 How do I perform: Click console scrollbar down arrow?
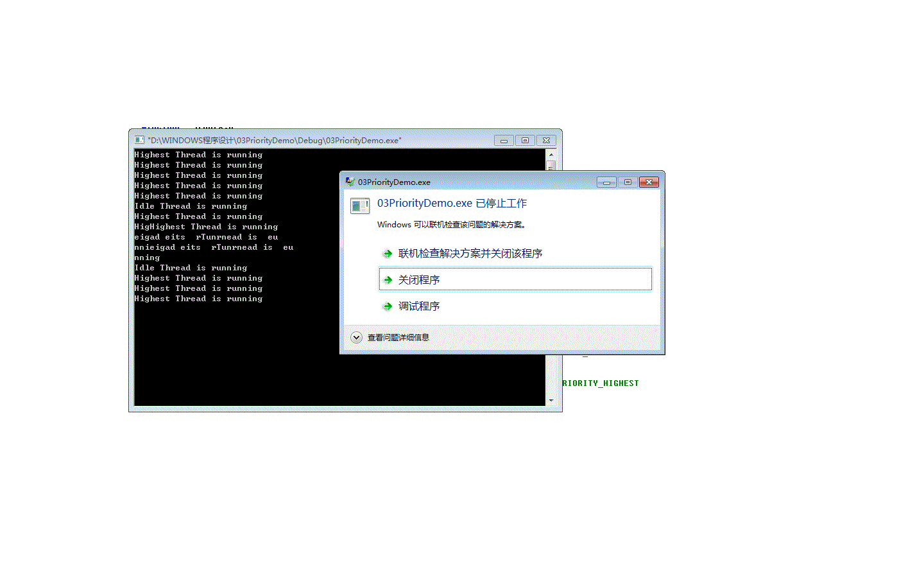point(551,400)
